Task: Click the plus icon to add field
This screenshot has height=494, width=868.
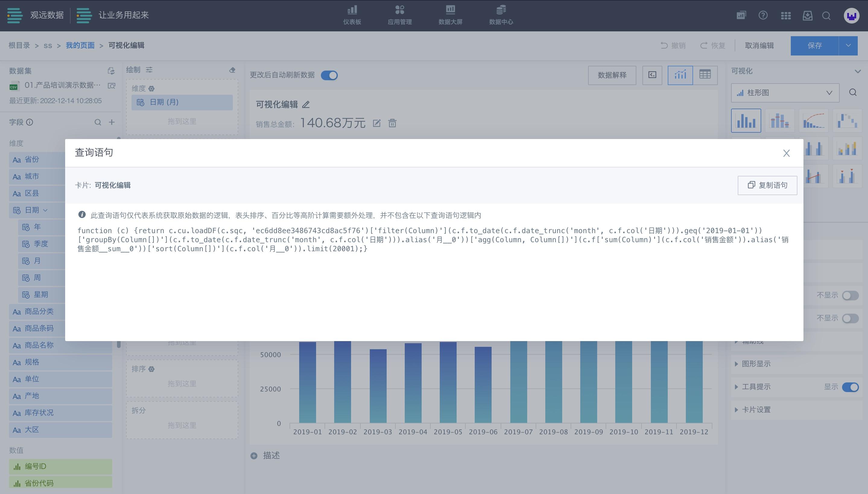Action: (112, 122)
